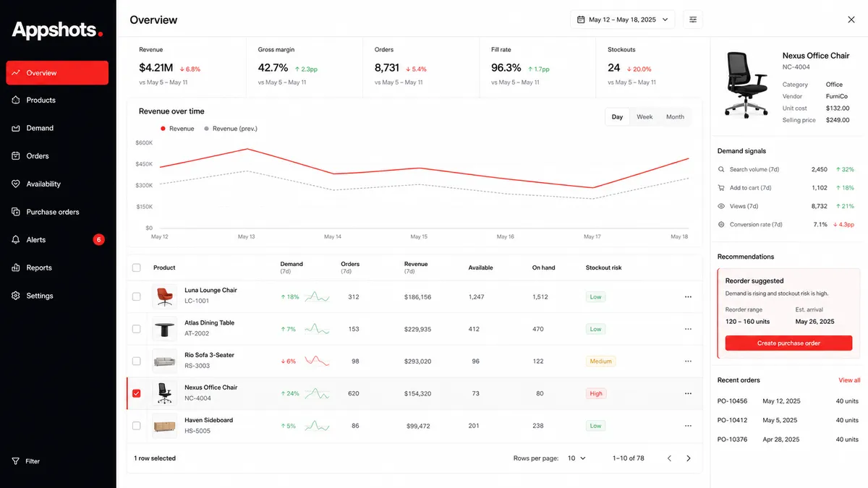Viewport: 868px width, 488px height.
Task: Click the Appshots logo
Action: point(58,30)
